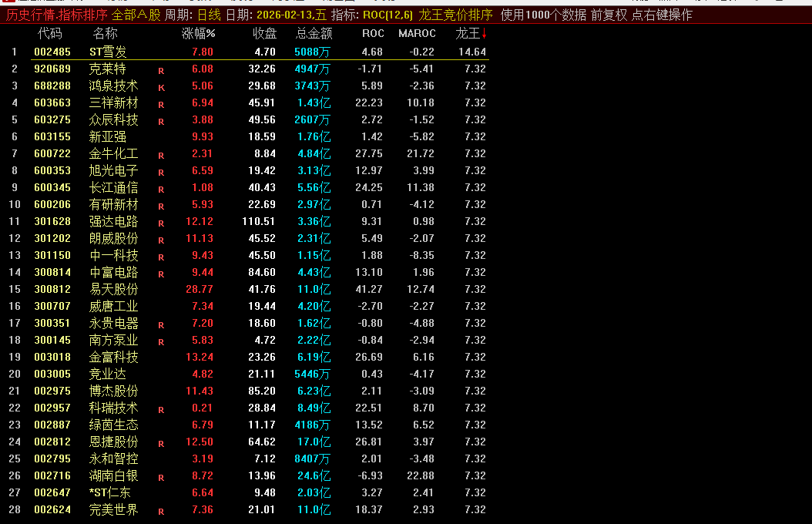Click the R marker beside 朗威股份
812x524 pixels.
[x=161, y=240]
